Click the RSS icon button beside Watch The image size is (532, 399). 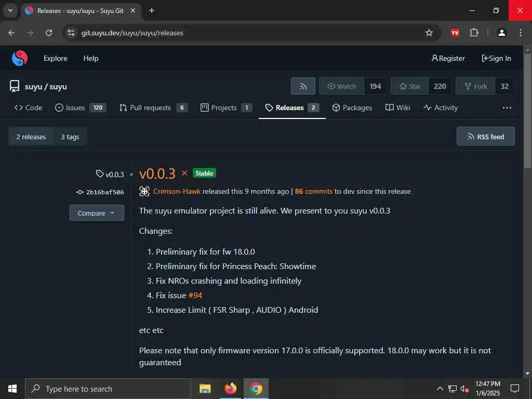303,86
